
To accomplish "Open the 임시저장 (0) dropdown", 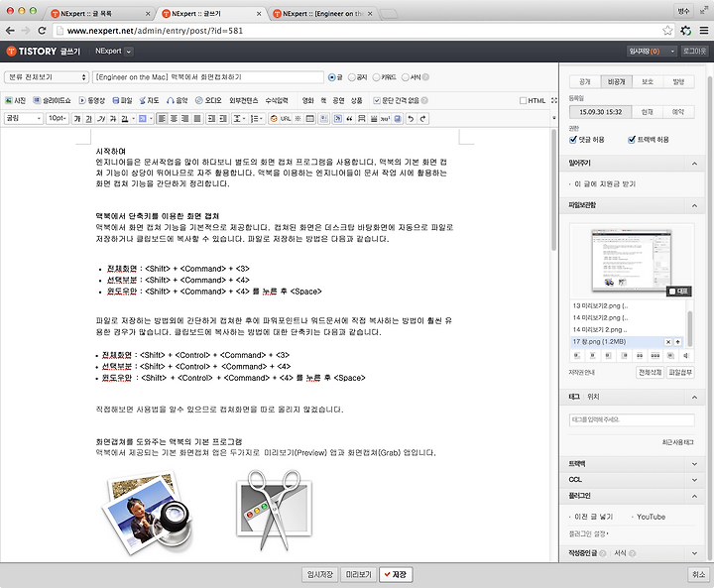I will click(x=652, y=52).
